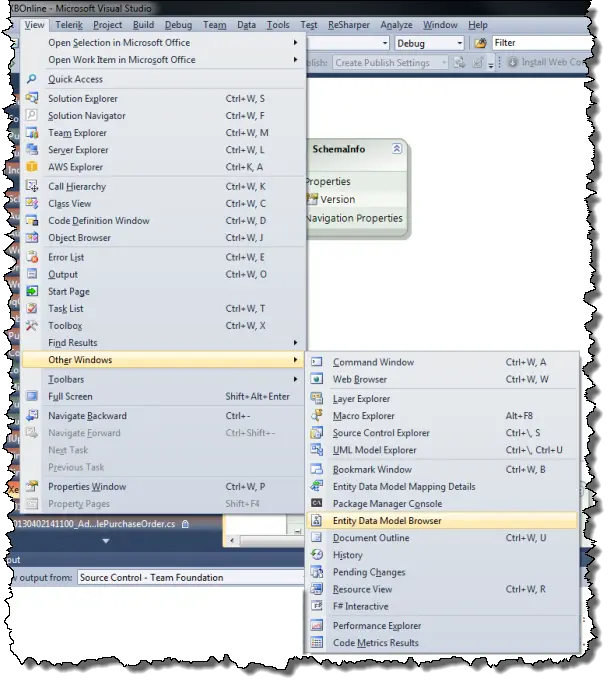Choose Document Outline menu entry
Screen dimensions: 615x686
point(442,538)
